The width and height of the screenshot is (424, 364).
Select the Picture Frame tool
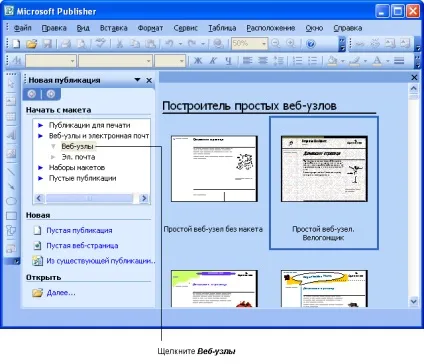coord(11,153)
